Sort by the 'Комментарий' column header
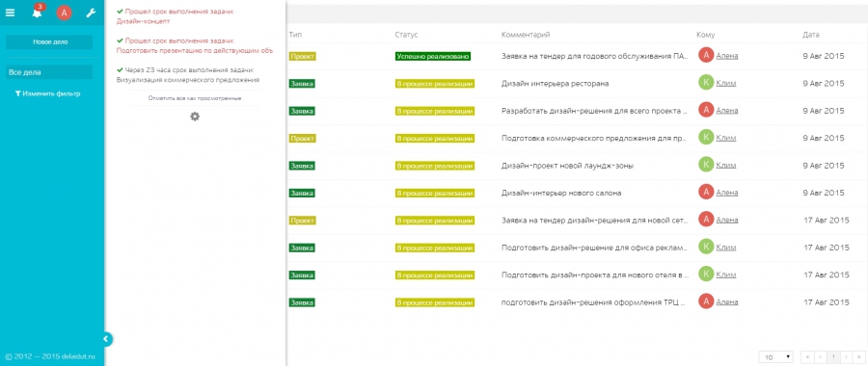 tap(526, 35)
